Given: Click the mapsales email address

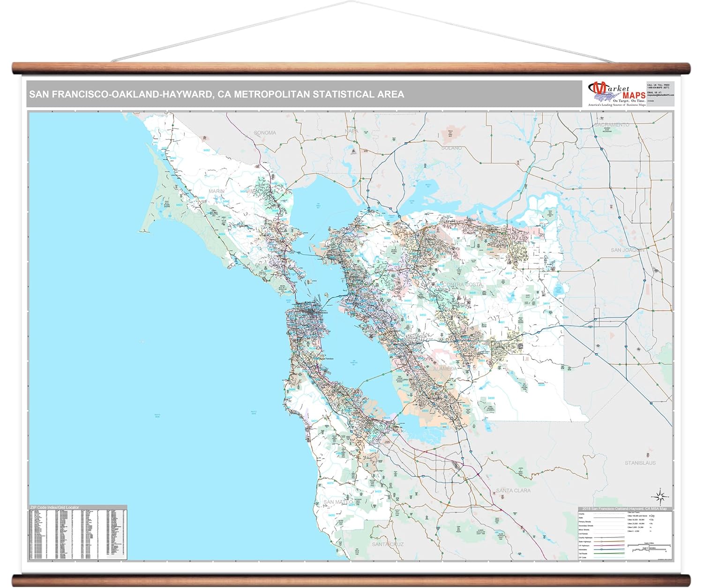Looking at the screenshot, I should (660, 95).
